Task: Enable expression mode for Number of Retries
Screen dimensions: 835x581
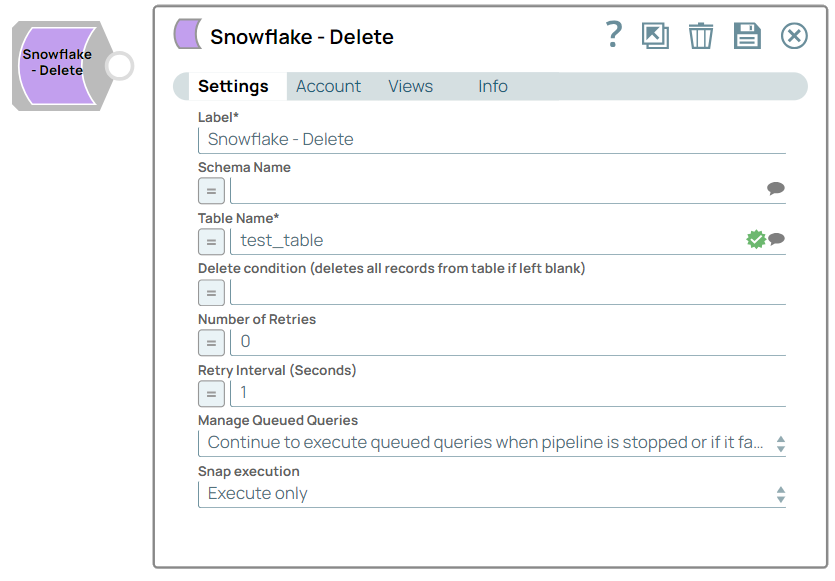Action: tap(211, 342)
